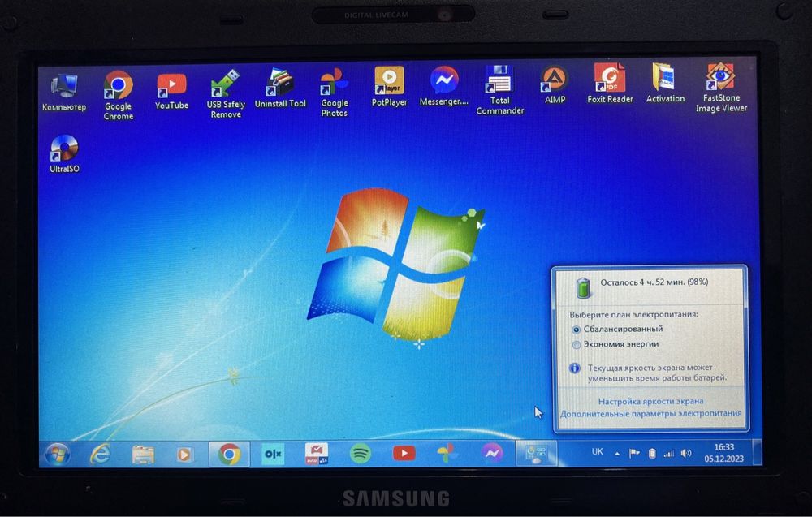This screenshot has width=812, height=517.
Task: Select the YouTube desktop shortcut
Action: (171, 92)
